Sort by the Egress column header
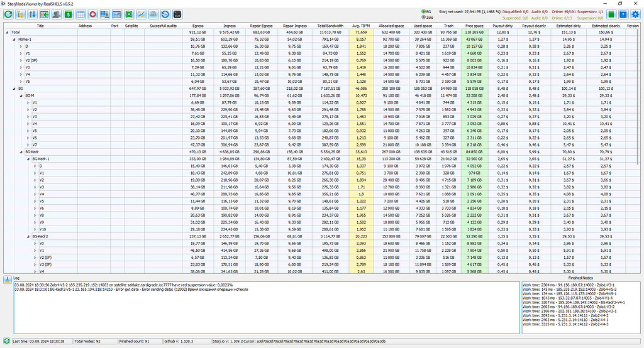This screenshot has height=348, width=644. (197, 26)
